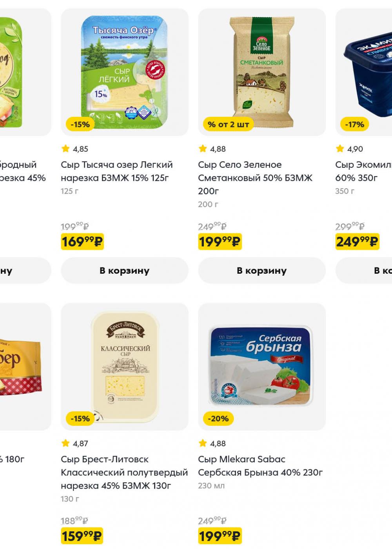Add Тысяча Озер Легкий cheese to cart

125,271
